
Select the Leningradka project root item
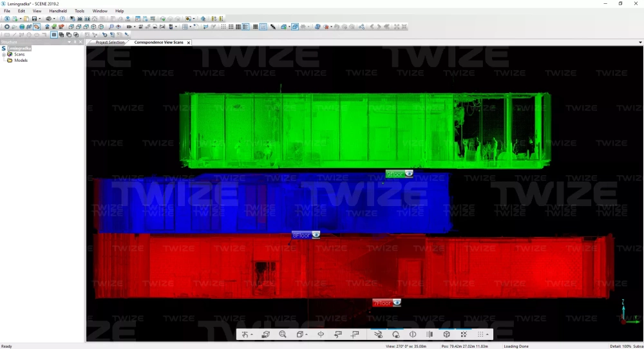point(20,48)
